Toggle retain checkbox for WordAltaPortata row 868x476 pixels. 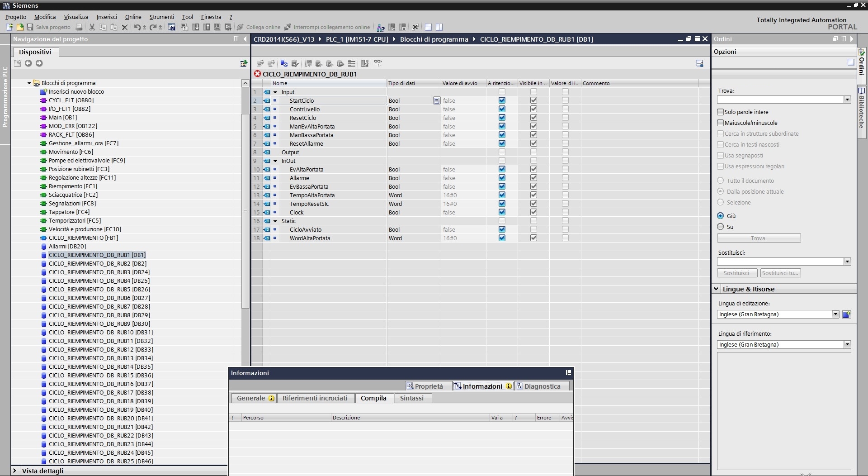(x=502, y=238)
